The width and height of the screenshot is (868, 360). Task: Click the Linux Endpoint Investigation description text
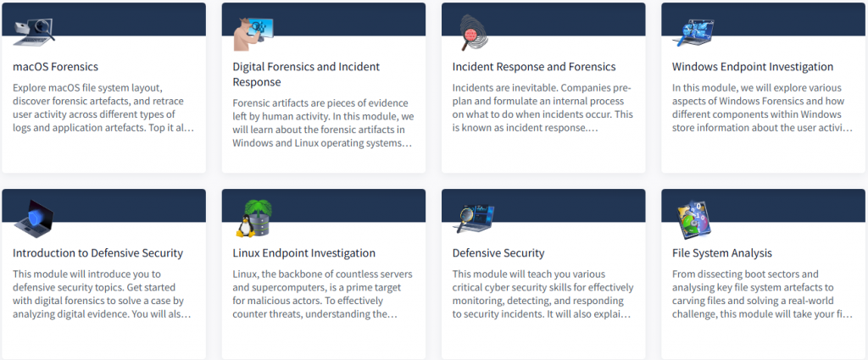click(x=323, y=295)
